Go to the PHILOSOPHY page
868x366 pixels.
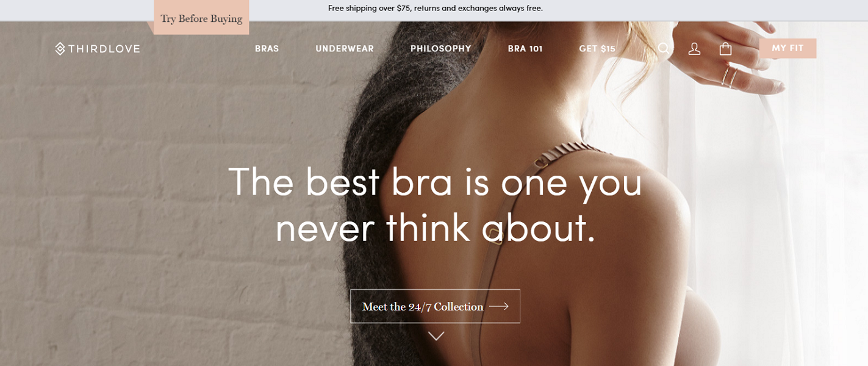(x=440, y=49)
